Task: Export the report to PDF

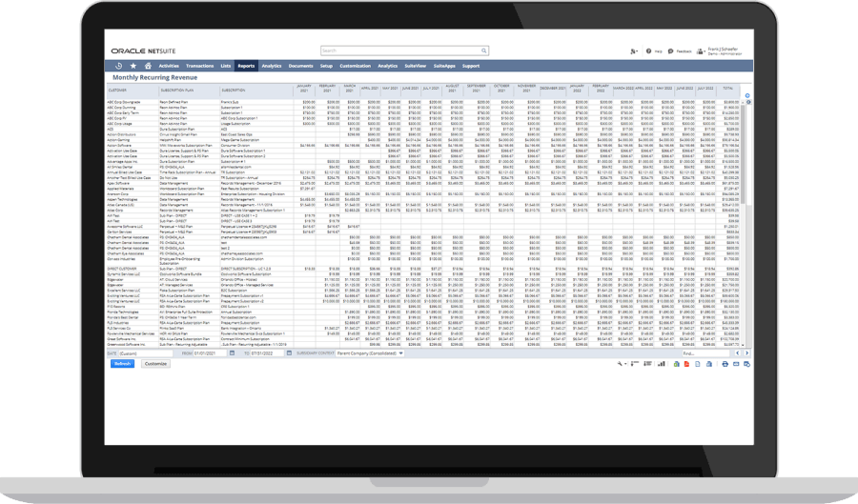Action: pos(686,364)
